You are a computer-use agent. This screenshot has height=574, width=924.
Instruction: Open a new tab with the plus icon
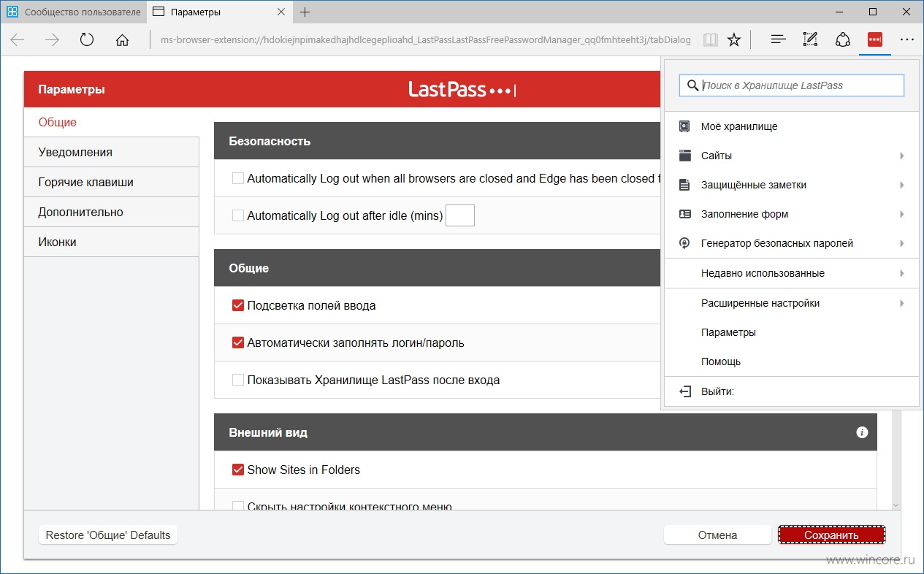tap(305, 12)
